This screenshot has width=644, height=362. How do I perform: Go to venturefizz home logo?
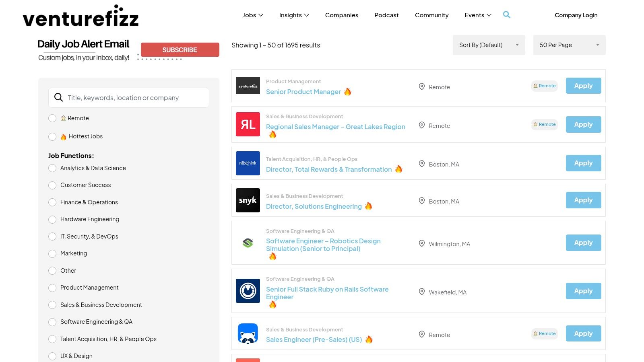point(80,16)
